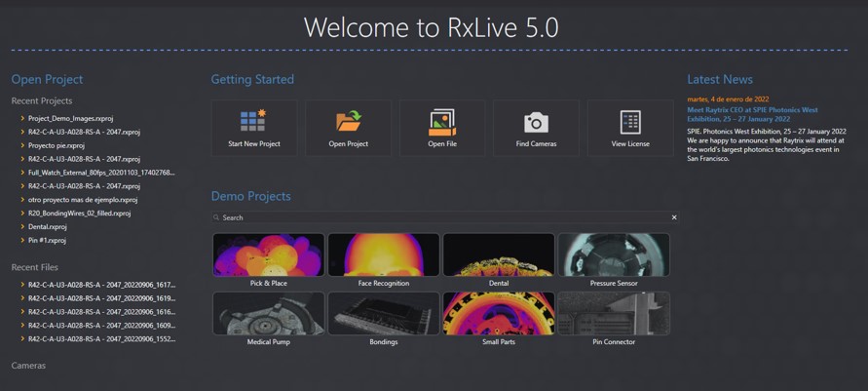Viewport: 868px width, 391px height.
Task: Expand the Pin #1.rxproj entry arrow
Action: click(x=22, y=240)
